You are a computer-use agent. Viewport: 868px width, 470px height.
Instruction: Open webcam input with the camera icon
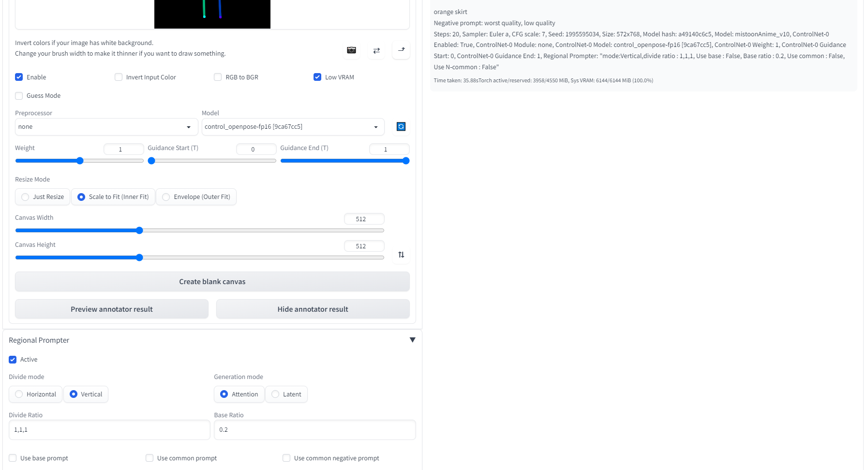point(351,50)
